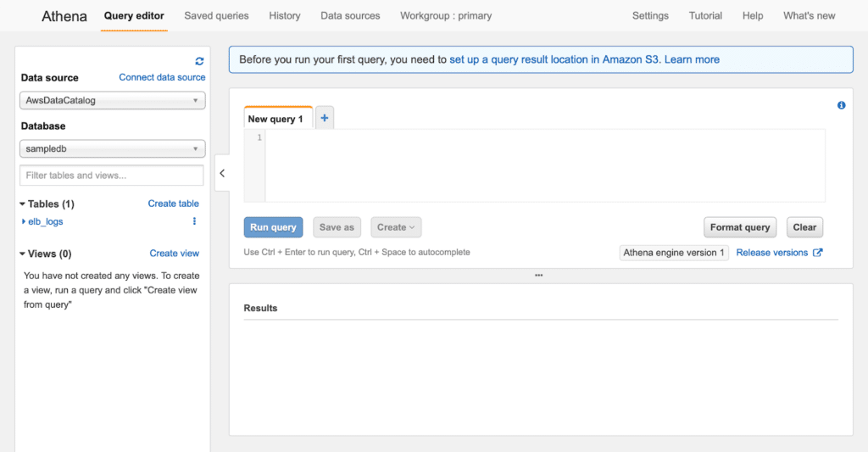Open the History tab
Image resolution: width=868 pixels, height=452 pixels.
click(x=285, y=15)
